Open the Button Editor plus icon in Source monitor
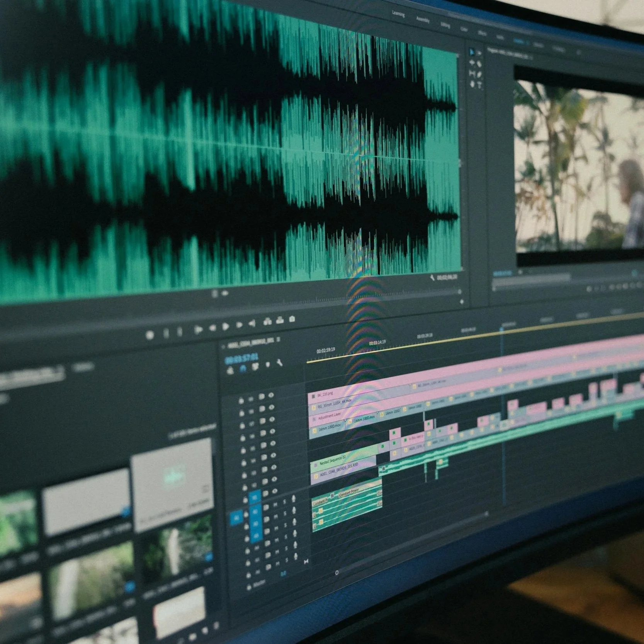Screen dimensions: 644x644 462,302
